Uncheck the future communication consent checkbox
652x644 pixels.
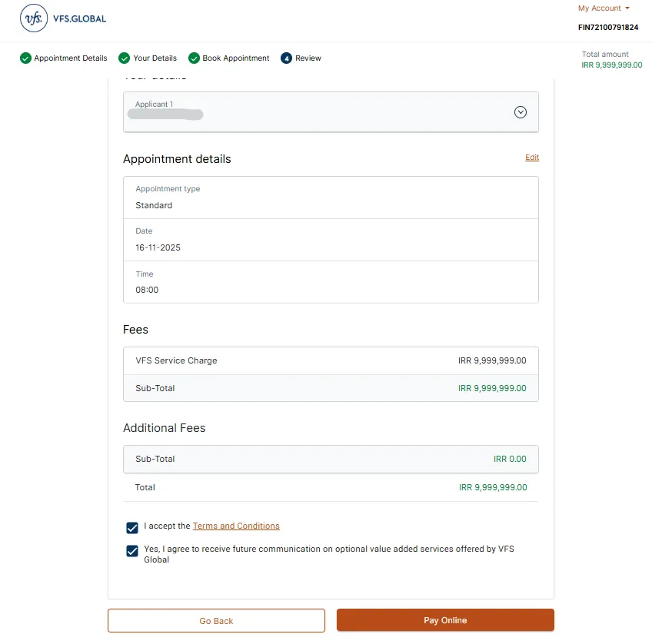(132, 551)
